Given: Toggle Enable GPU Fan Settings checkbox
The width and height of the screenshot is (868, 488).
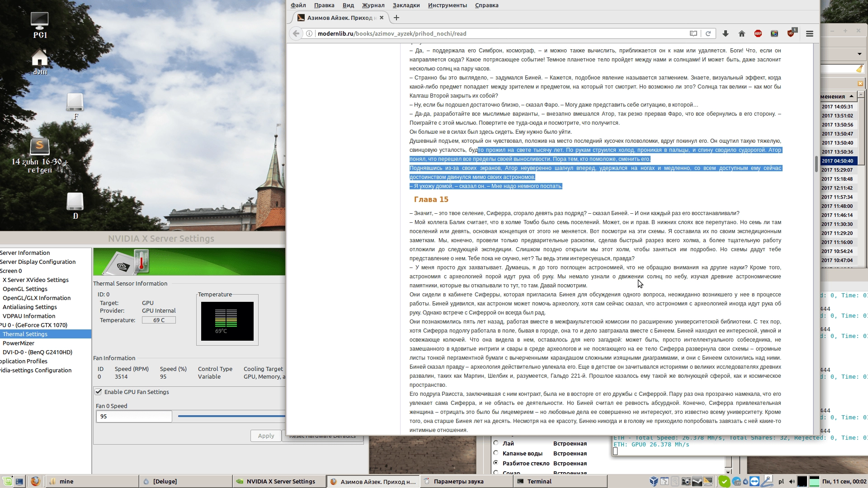Looking at the screenshot, I should pos(99,392).
